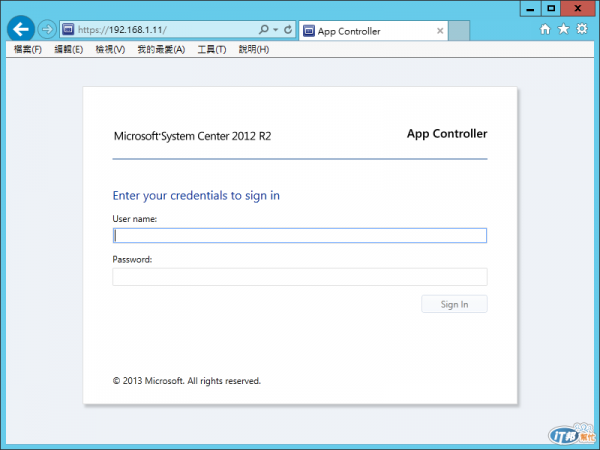This screenshot has height=450, width=600.
Task: Close the App Controller tab
Action: tap(440, 31)
